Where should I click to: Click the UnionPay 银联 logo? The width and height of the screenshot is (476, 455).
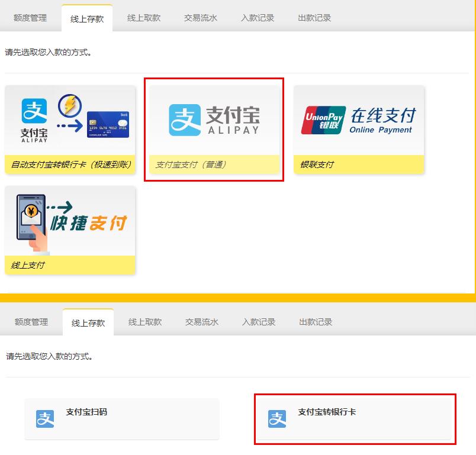pyautogui.click(x=323, y=121)
